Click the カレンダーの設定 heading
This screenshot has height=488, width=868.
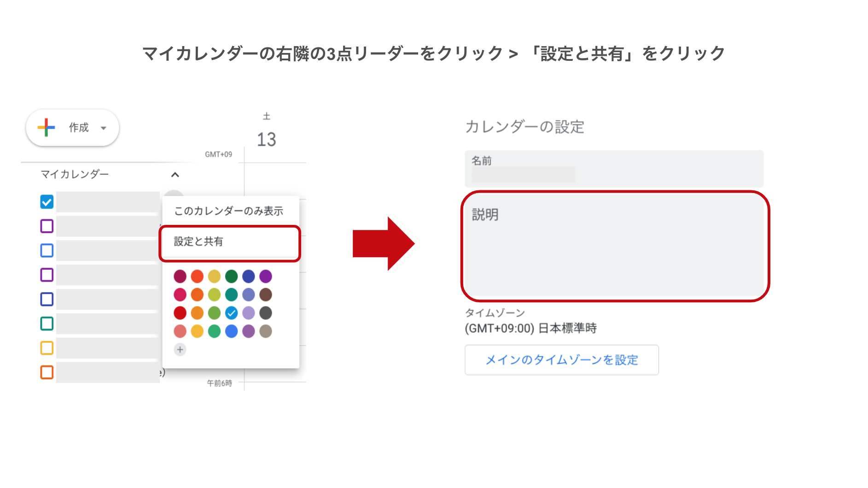coord(525,127)
